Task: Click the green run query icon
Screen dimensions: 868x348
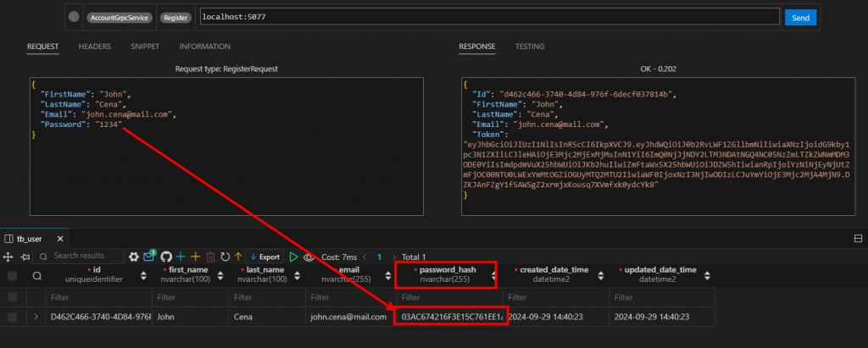Action: [x=293, y=257]
